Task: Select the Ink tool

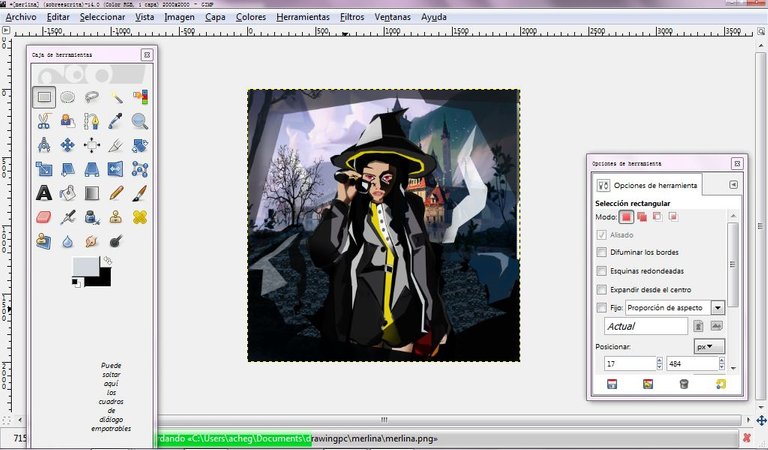Action: click(92, 217)
